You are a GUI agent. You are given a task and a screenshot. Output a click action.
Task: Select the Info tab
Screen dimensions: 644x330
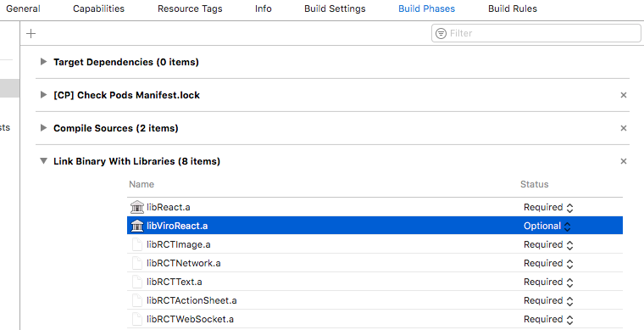pyautogui.click(x=264, y=8)
